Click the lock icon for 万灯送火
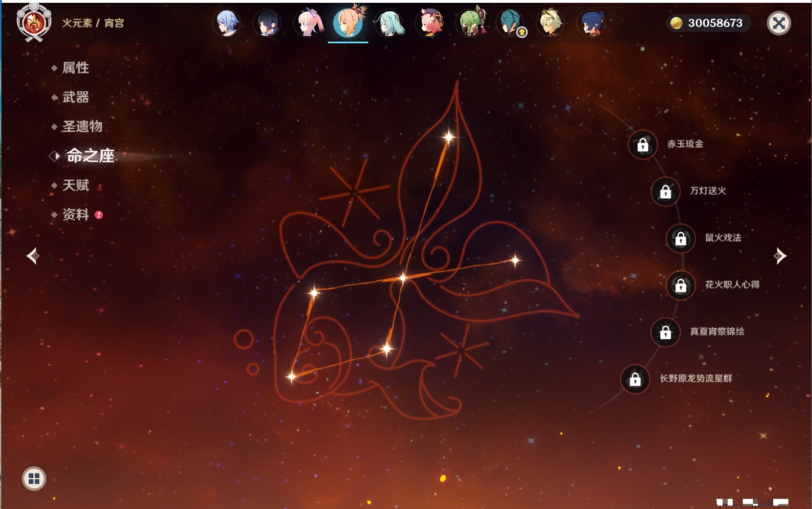Viewport: 812px width, 509px height. click(x=666, y=192)
